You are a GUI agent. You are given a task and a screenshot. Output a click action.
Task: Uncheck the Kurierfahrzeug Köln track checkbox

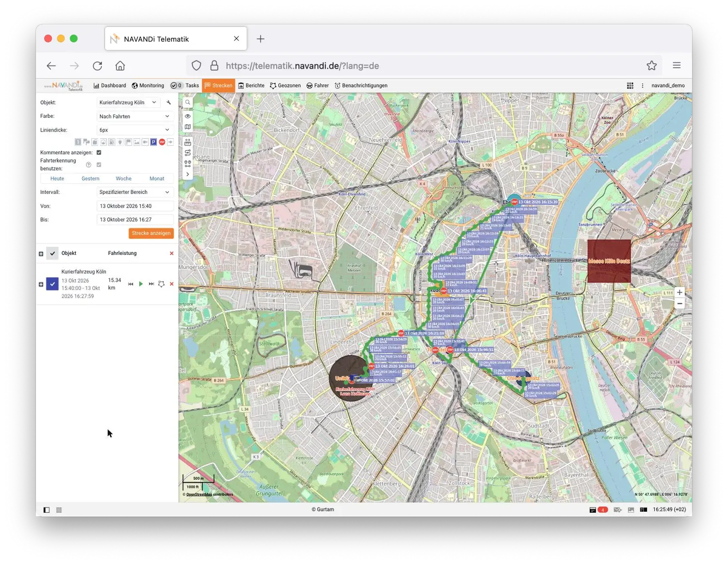click(52, 284)
